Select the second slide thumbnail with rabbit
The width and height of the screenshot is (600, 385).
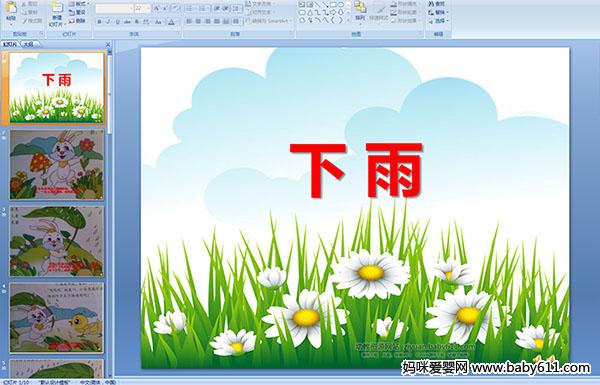(57, 165)
